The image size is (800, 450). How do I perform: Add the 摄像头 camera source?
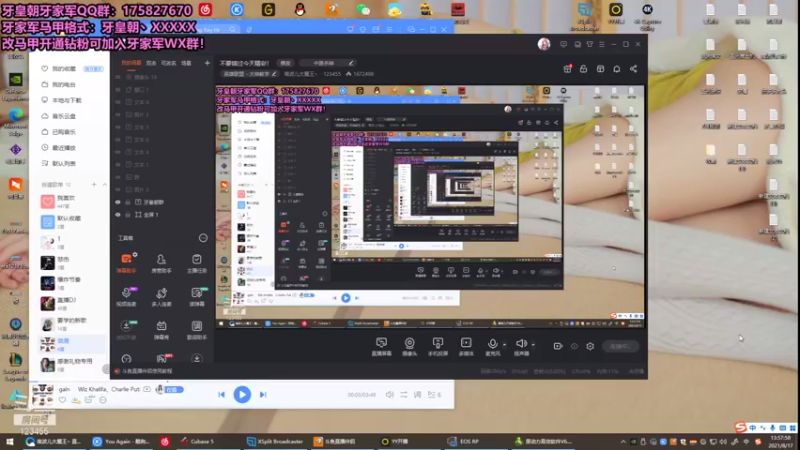[x=409, y=346]
